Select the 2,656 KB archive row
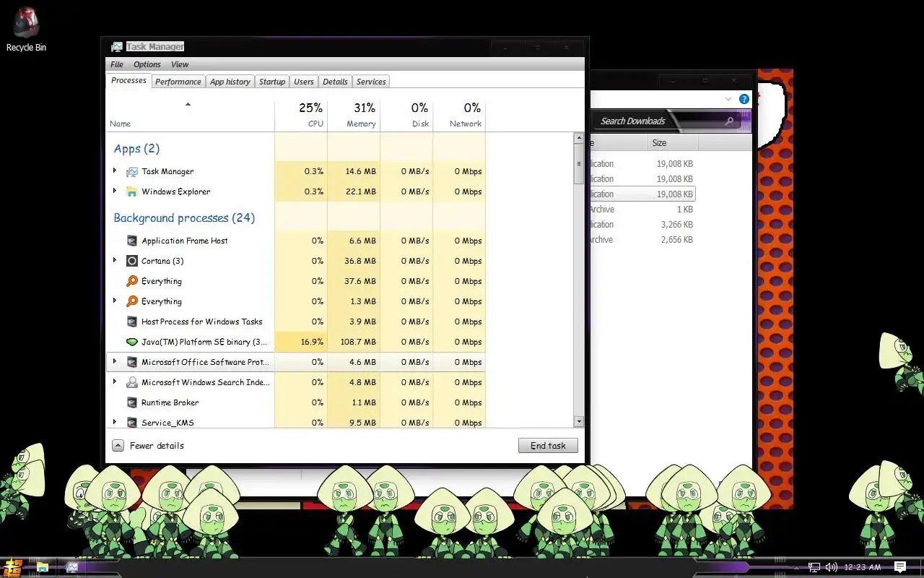 pos(642,240)
